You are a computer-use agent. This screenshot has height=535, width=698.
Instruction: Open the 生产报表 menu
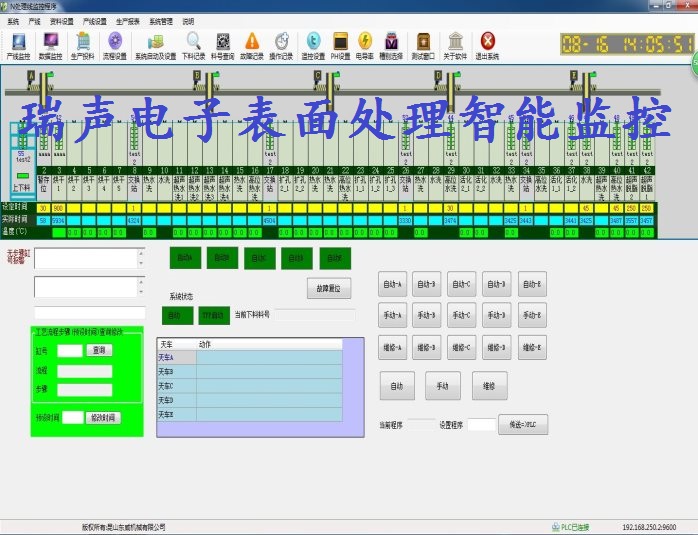click(128, 21)
